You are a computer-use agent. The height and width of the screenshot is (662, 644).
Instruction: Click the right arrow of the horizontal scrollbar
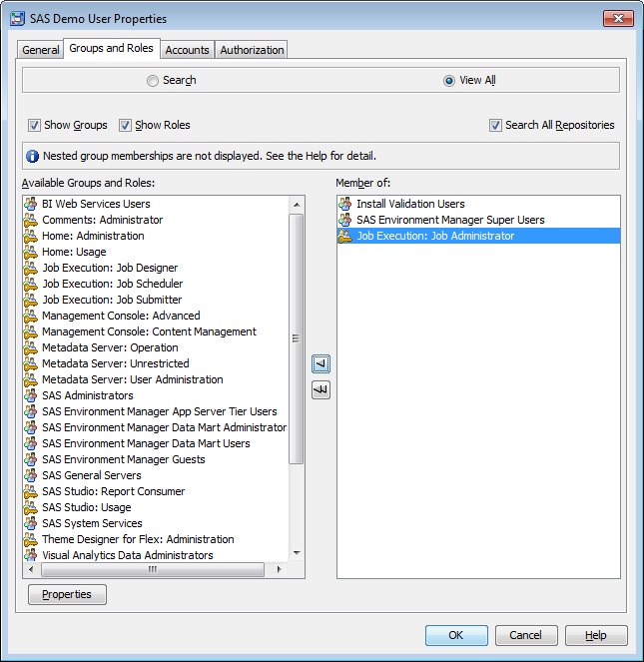pos(279,569)
